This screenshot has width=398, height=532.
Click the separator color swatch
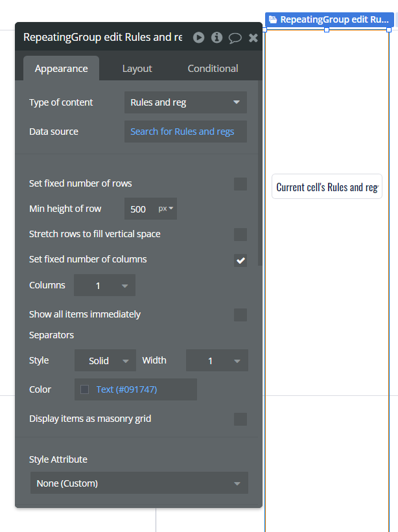84,389
